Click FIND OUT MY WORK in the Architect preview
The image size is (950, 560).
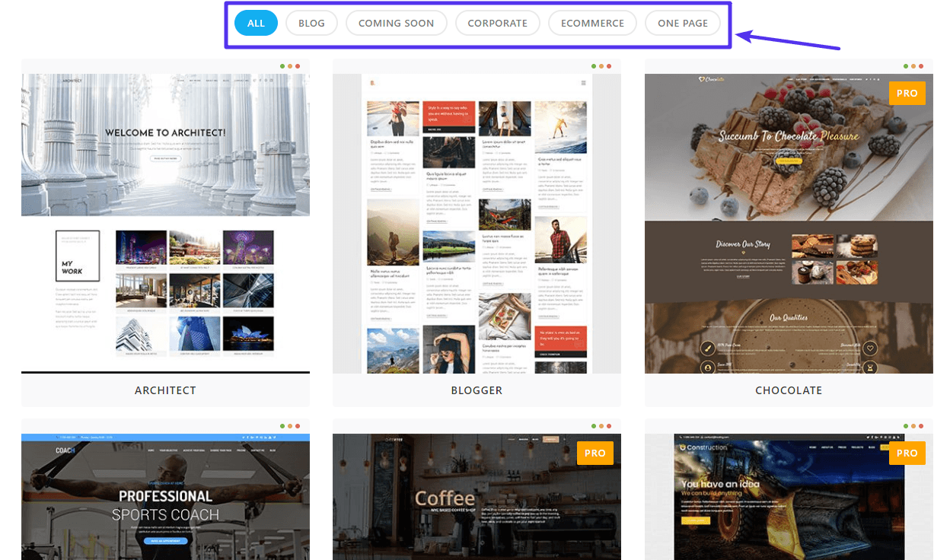[x=166, y=158]
